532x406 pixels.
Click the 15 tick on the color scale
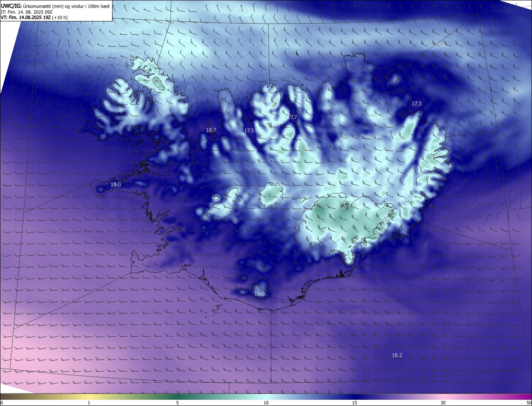[x=355, y=403]
